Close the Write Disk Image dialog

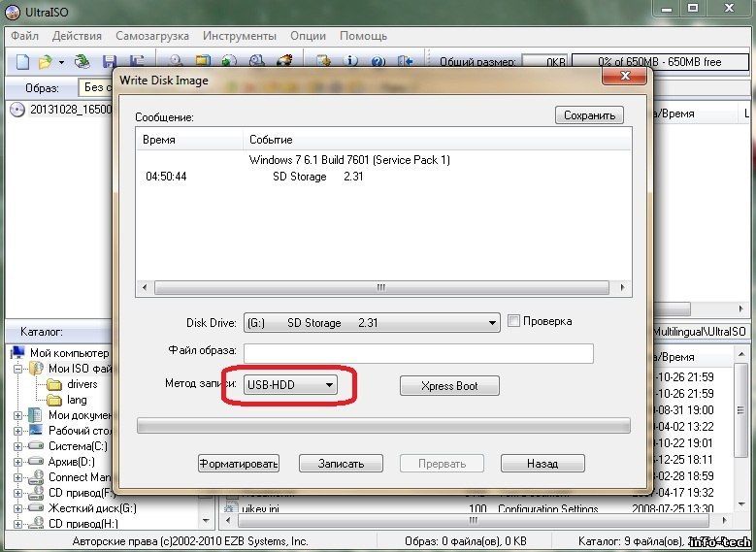(625, 77)
